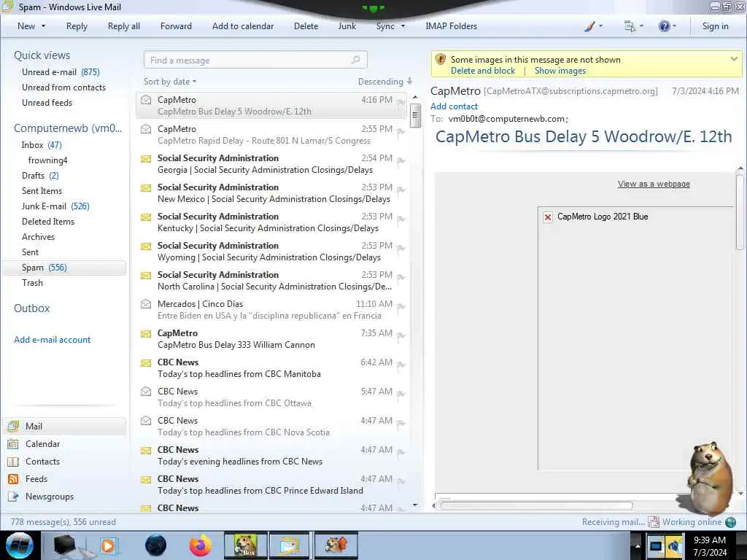The image size is (747, 560).
Task: Click open-envelope icon of Mercados email
Action: pyautogui.click(x=146, y=304)
